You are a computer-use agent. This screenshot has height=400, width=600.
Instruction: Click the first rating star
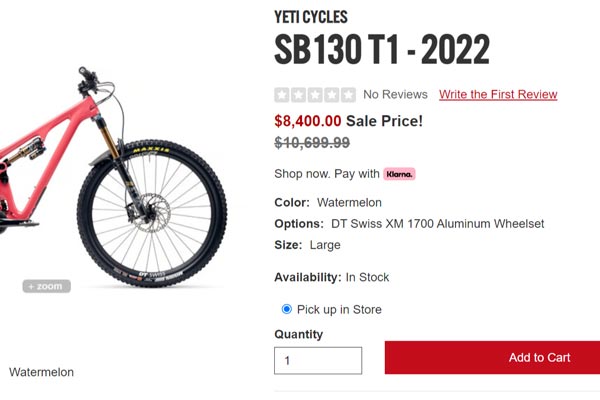[282, 95]
